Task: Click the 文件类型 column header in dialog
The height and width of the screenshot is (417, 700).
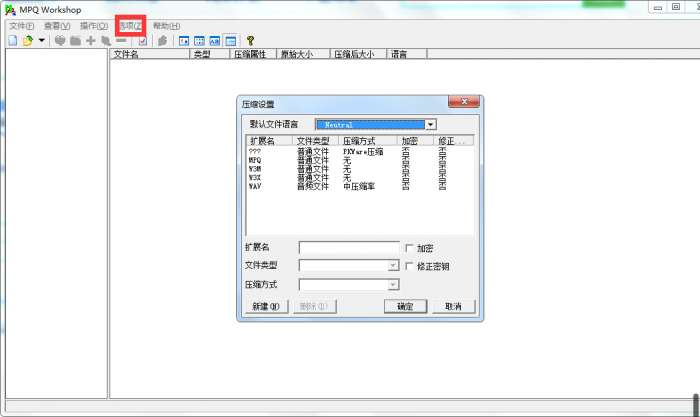Action: tap(316, 141)
